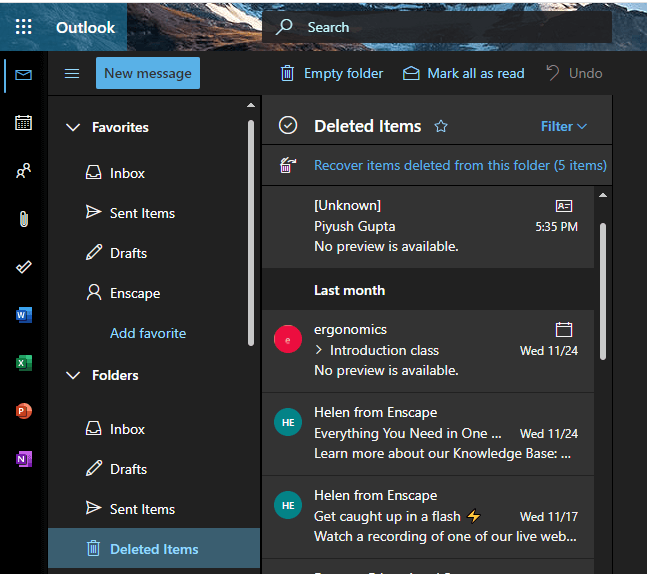647x574 pixels.
Task: Add Deleted Items to favorites star
Action: (x=441, y=126)
